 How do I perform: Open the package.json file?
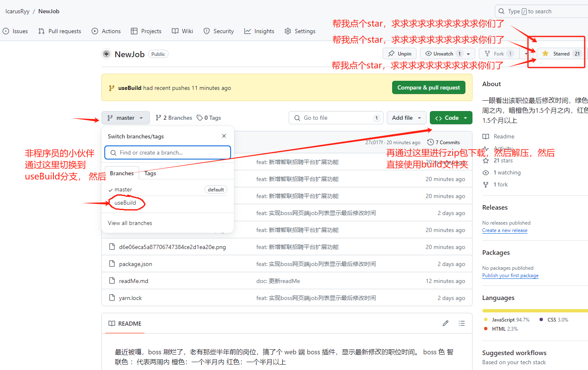[135, 264]
